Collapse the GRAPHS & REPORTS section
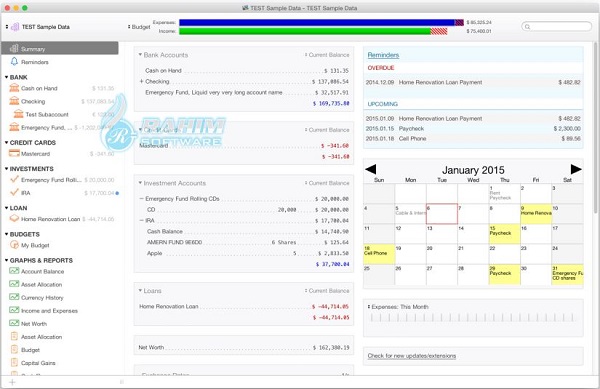The width and height of the screenshot is (600, 389). (7, 260)
